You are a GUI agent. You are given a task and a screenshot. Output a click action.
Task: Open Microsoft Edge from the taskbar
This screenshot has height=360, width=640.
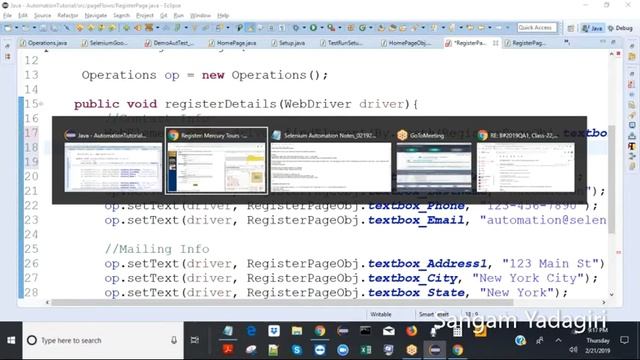pos(251,331)
